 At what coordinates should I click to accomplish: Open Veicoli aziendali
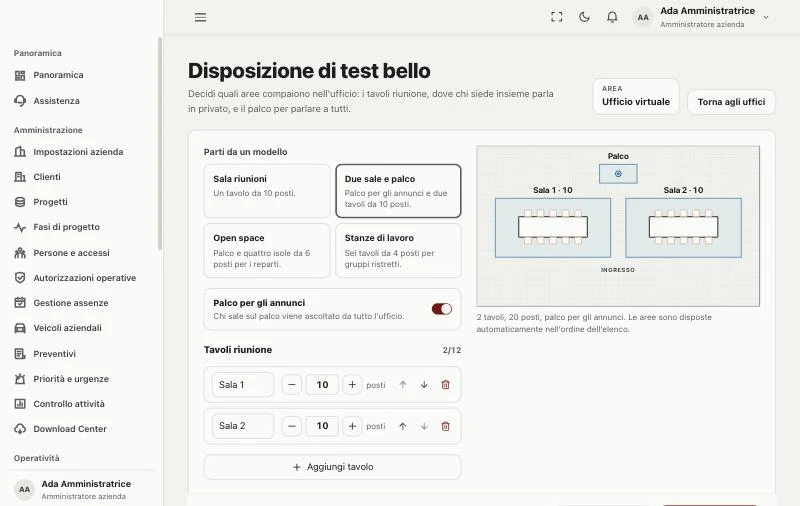coord(67,328)
